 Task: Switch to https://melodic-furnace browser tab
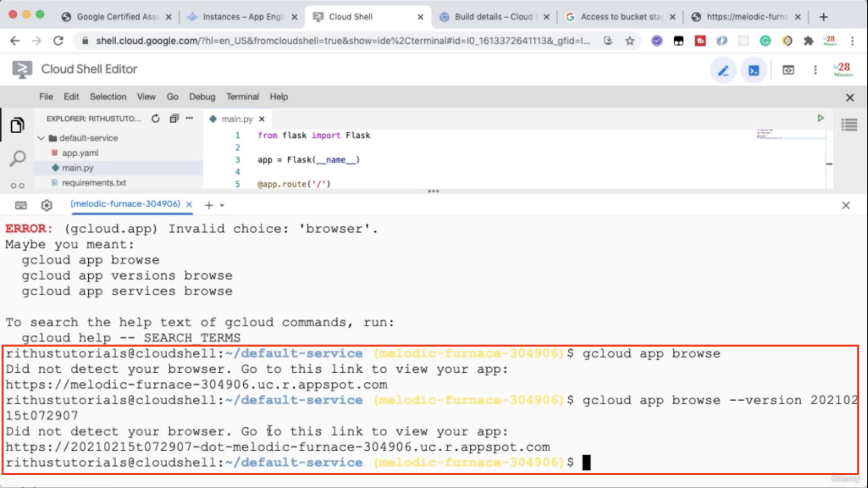(746, 17)
